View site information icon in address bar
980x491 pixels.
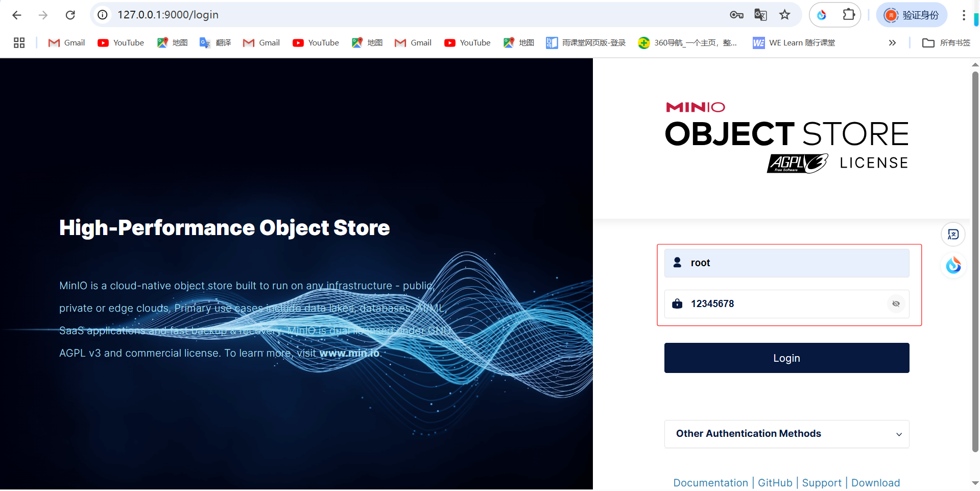tap(103, 15)
